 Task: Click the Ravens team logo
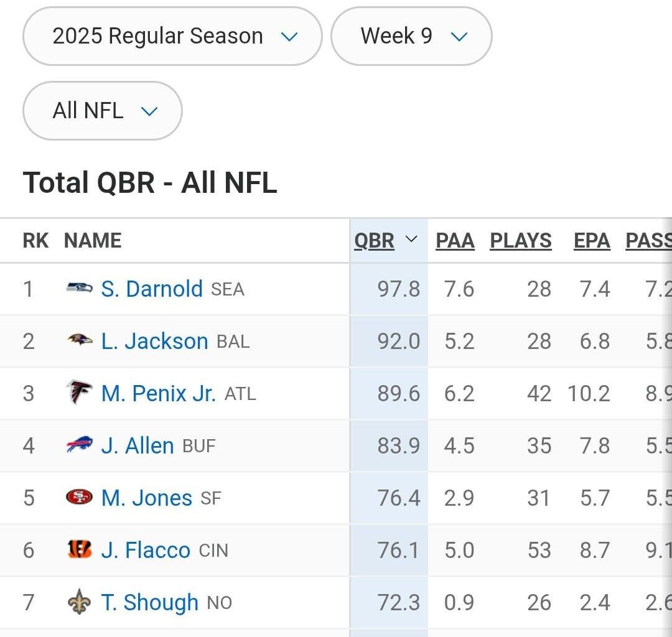tap(80, 341)
